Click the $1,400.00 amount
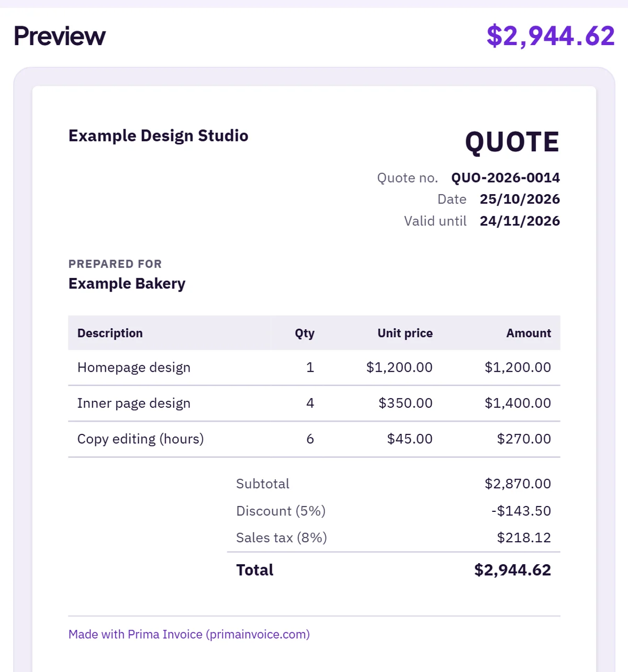The image size is (628, 672). [518, 404]
